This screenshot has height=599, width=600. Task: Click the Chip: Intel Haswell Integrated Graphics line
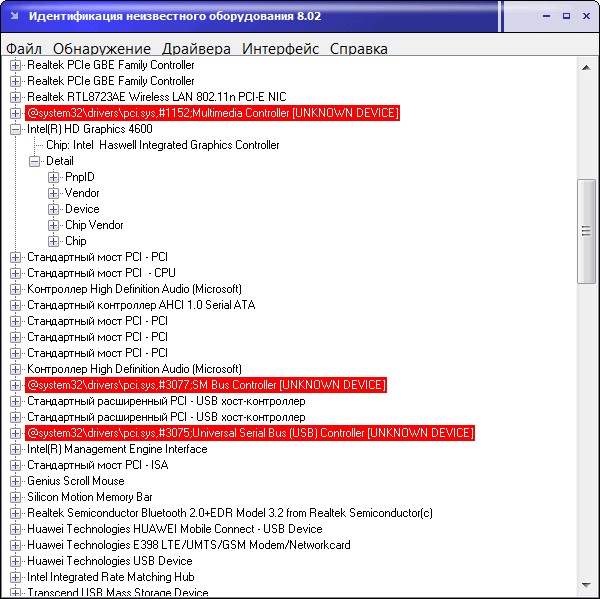[162, 145]
